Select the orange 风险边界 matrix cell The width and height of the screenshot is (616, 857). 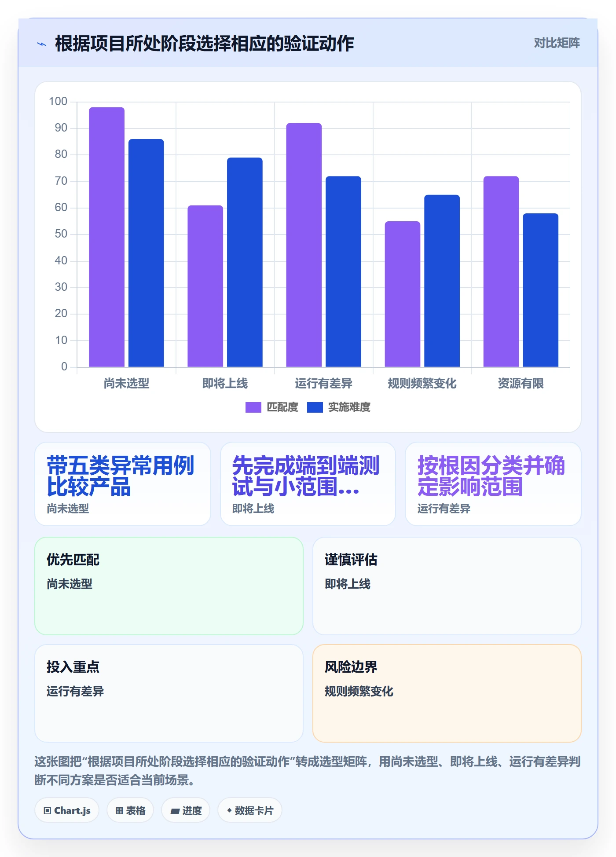447,693
